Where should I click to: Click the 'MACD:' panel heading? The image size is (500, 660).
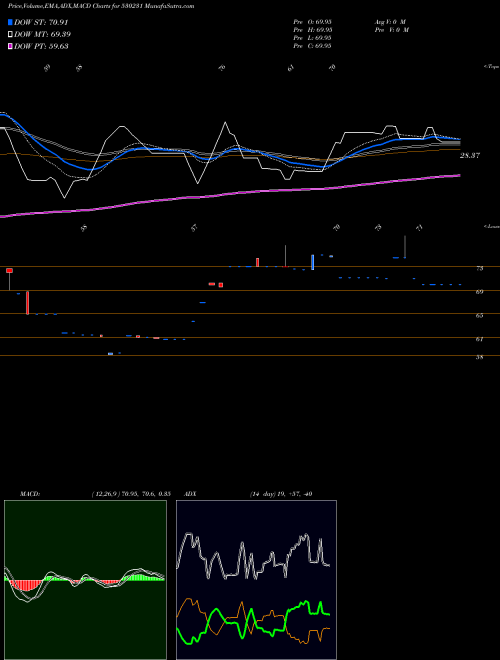point(30,494)
